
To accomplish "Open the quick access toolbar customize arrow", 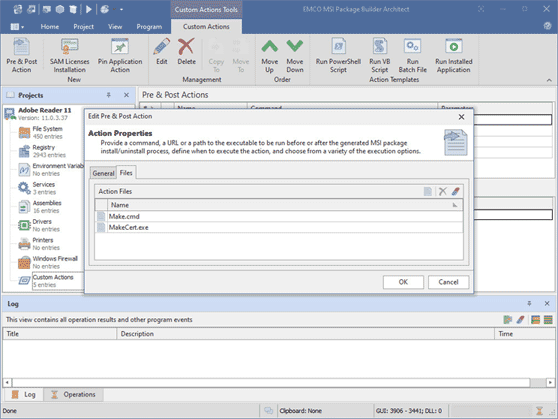I will coord(121,9).
